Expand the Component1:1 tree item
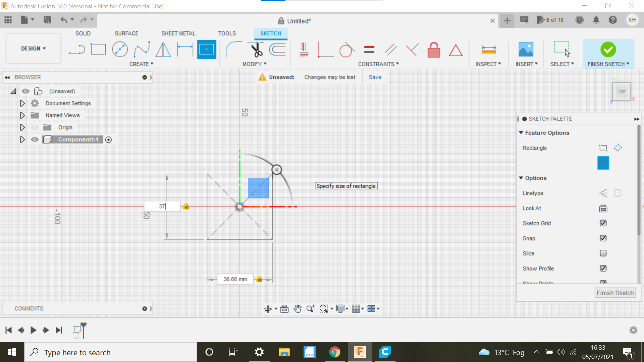 tap(22, 139)
